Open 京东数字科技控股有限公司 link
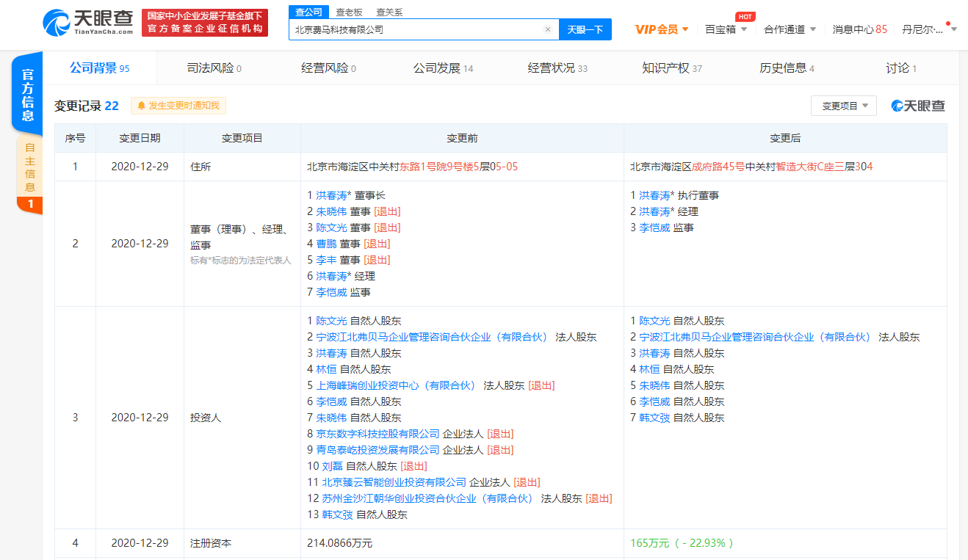 point(378,434)
